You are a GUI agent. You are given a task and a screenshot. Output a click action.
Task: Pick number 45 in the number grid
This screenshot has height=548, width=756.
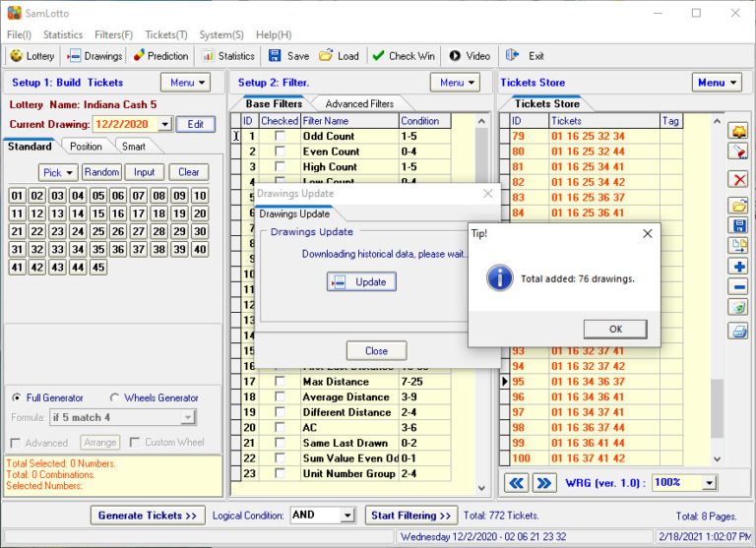click(x=98, y=267)
